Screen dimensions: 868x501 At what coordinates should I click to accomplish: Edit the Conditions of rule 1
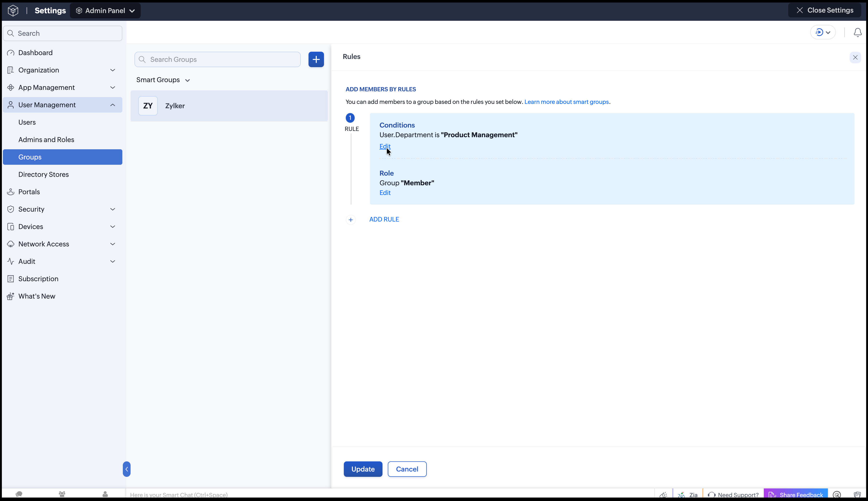[x=385, y=146]
